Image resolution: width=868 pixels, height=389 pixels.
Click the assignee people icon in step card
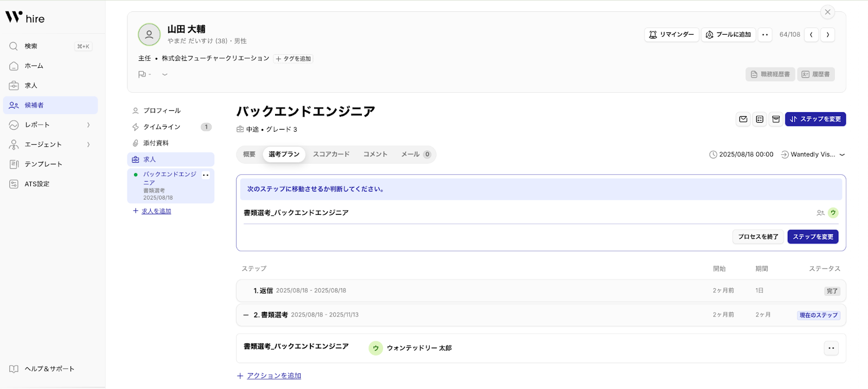pyautogui.click(x=820, y=213)
